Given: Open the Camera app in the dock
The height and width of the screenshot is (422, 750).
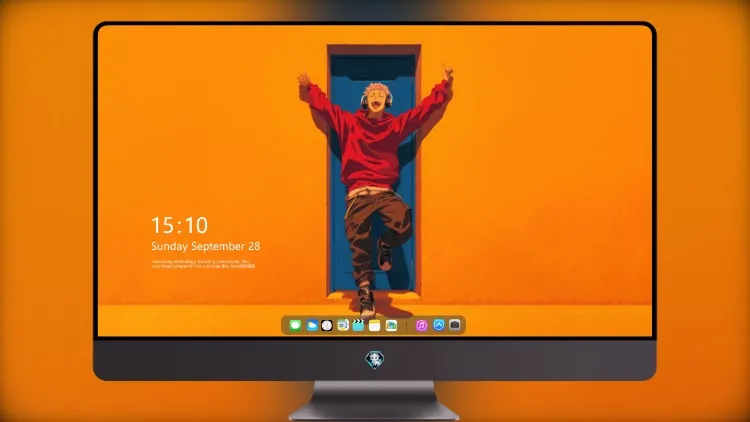Looking at the screenshot, I should click(x=455, y=325).
